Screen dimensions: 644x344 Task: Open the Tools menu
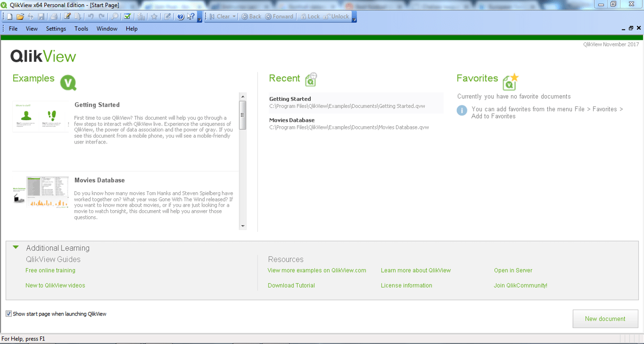coord(81,28)
